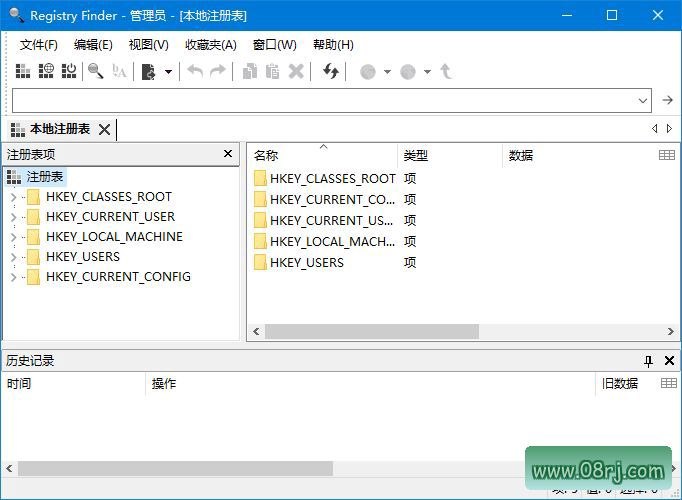Click the history panel column chooser icon
682x500 pixels.
pos(669,383)
